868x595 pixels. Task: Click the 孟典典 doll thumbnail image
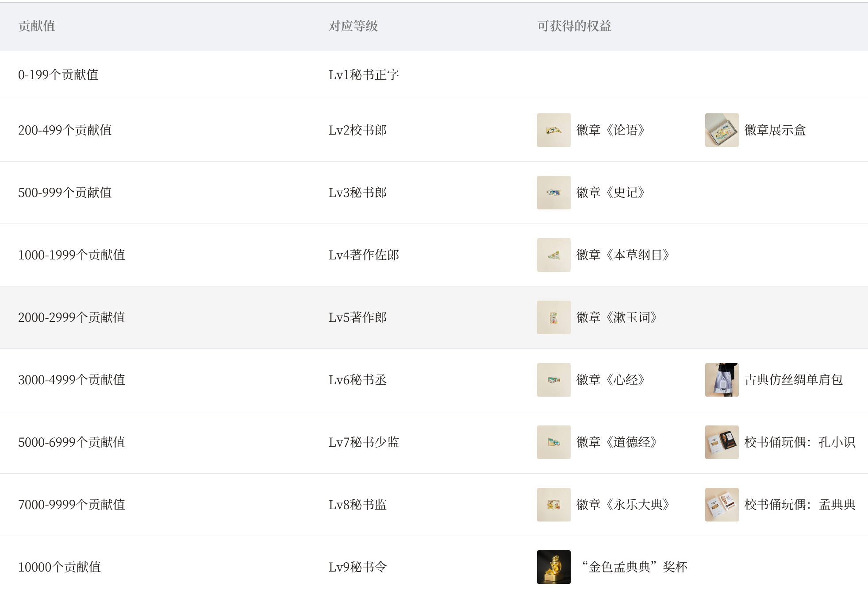[722, 505]
